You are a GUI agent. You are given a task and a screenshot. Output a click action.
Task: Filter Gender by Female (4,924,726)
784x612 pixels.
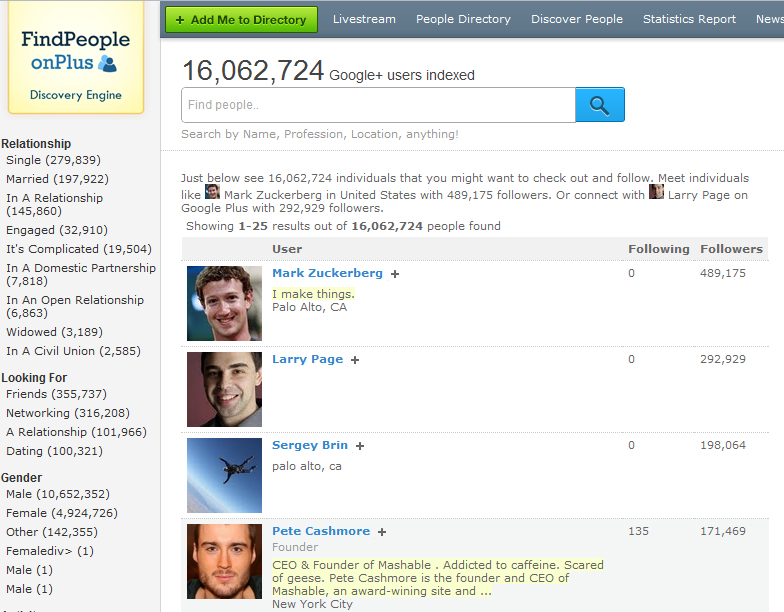[x=62, y=513]
